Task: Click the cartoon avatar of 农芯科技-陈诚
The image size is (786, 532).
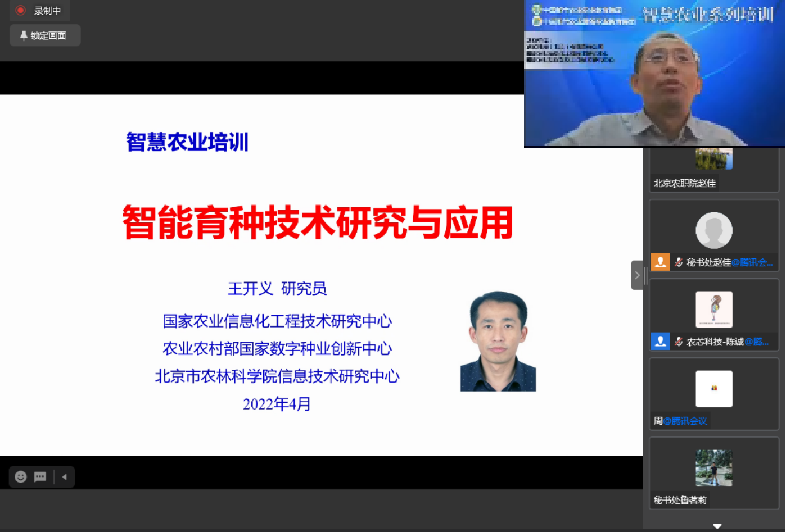Action: point(713,310)
